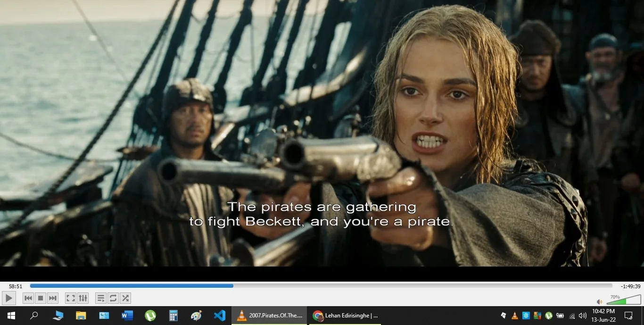Click the fingerprint tray icon
644x325 pixels.
click(x=526, y=316)
